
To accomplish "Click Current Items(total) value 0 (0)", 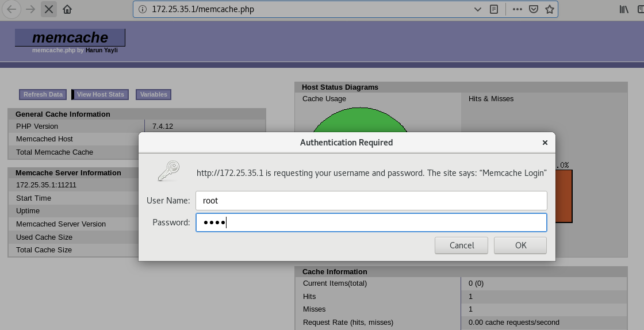I will click(476, 283).
